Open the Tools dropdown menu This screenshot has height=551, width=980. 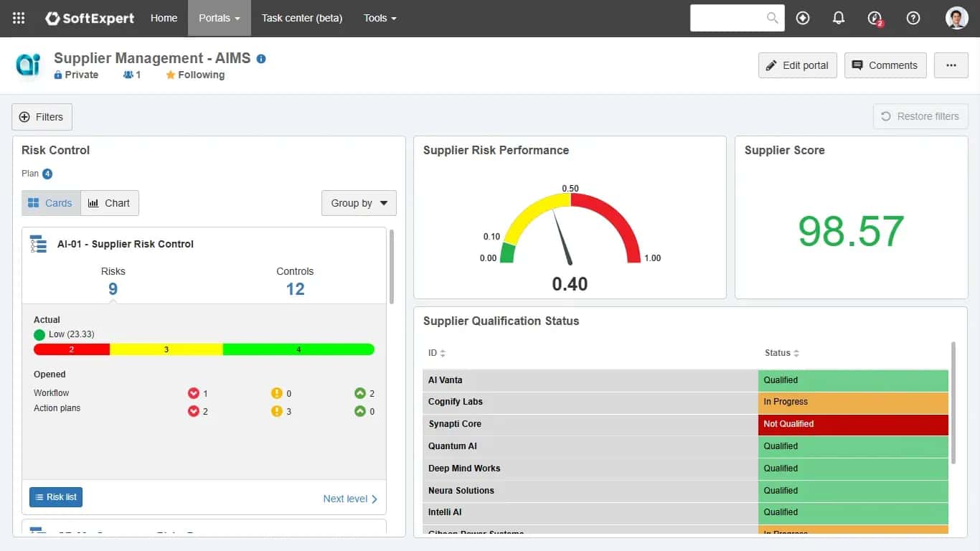pos(380,19)
